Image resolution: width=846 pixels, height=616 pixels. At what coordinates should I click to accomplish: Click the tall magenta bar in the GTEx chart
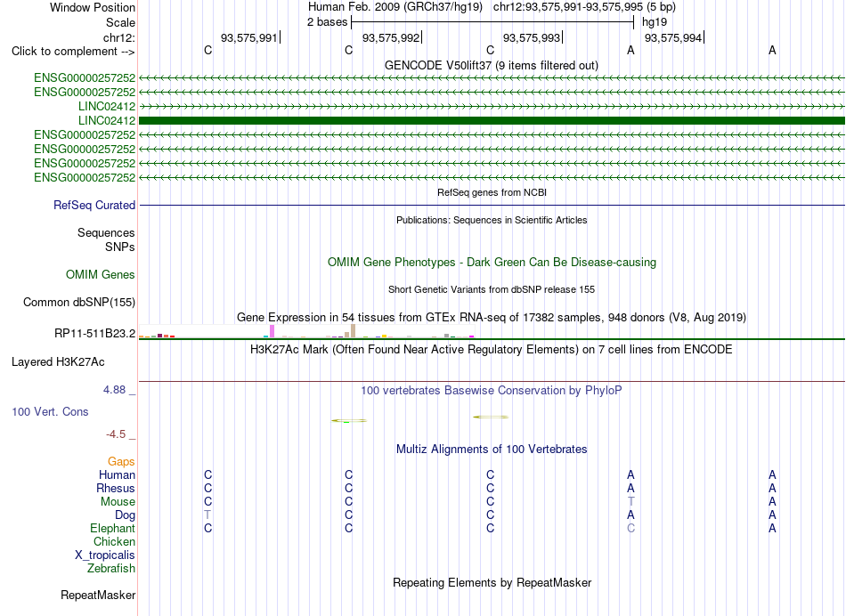tap(272, 331)
